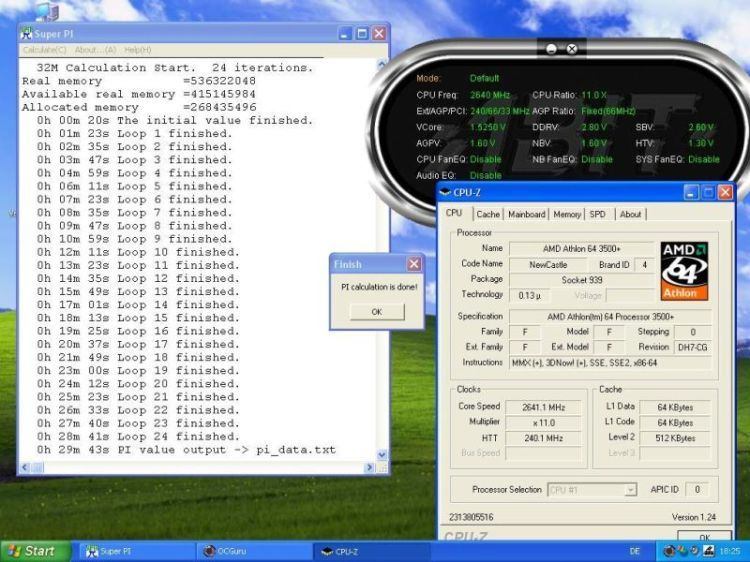
Task: Switch to the Memory tab in CPU-Z
Action: pos(567,214)
